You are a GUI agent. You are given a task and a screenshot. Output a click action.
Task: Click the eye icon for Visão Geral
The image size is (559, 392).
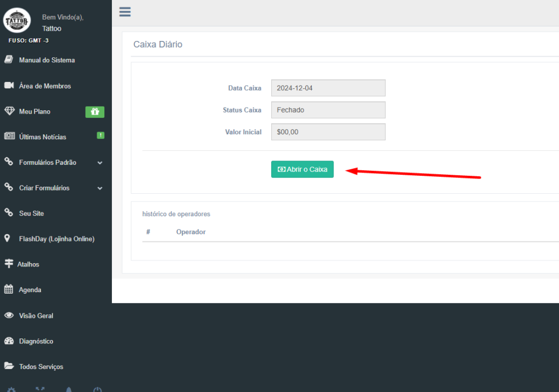tap(9, 316)
